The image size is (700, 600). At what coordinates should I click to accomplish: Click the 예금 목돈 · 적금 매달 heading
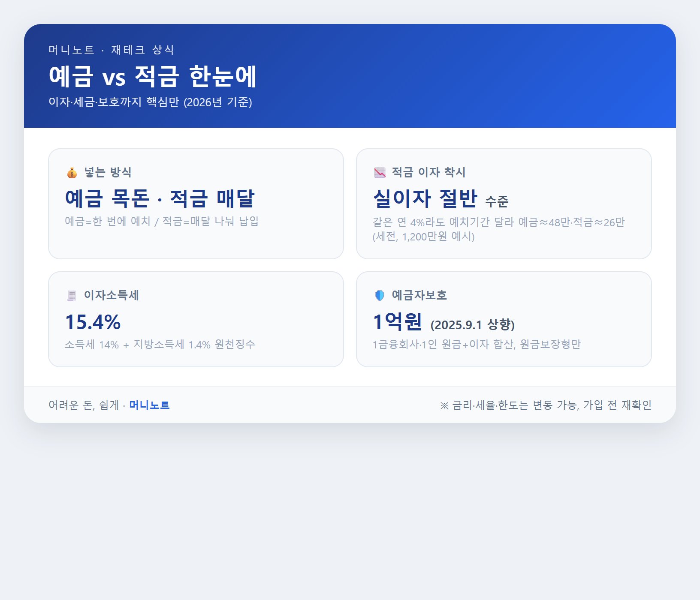160,198
